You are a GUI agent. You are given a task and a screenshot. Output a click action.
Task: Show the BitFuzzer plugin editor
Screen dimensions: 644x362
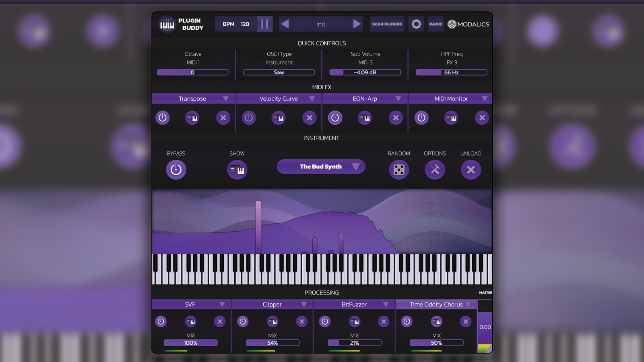pos(355,321)
